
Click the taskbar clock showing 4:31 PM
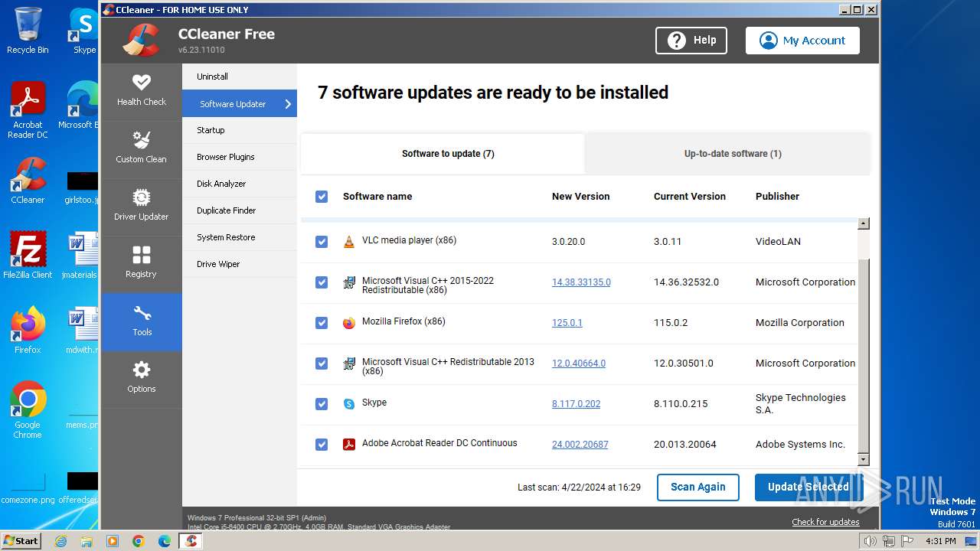point(940,541)
